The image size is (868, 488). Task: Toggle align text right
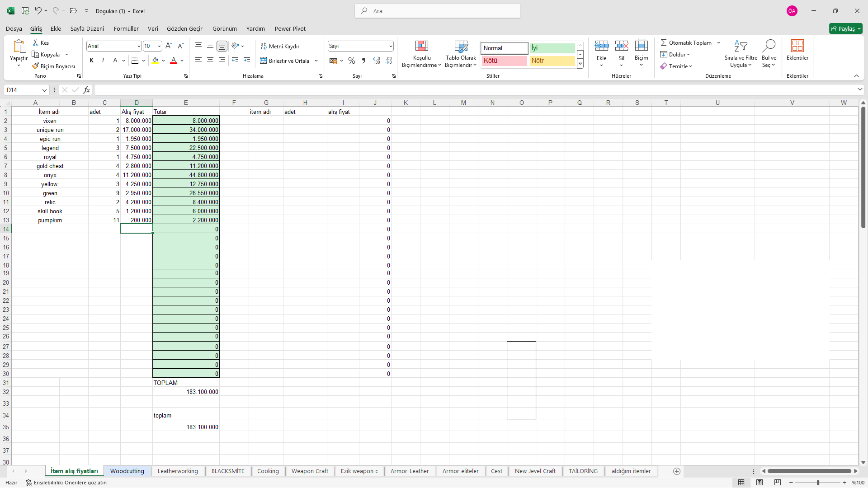click(x=222, y=61)
